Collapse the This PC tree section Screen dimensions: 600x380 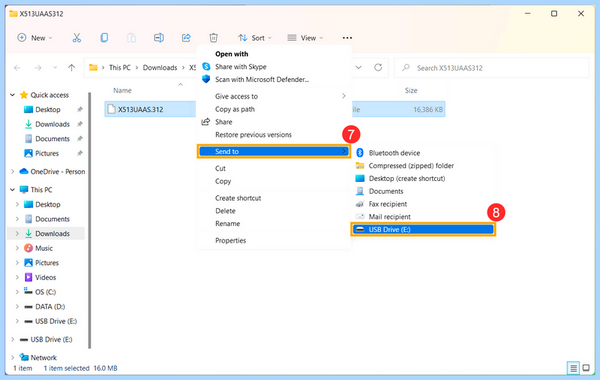click(13, 189)
